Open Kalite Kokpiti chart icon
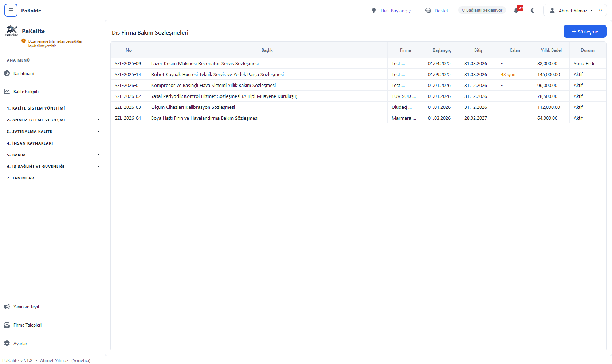This screenshot has height=364, width=612. (x=7, y=92)
